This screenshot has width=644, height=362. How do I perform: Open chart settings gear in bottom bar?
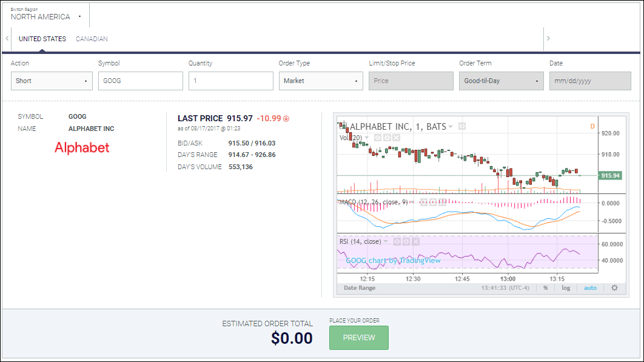(614, 287)
